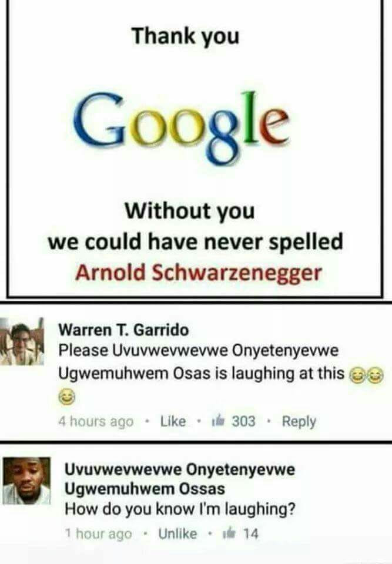The width and height of the screenshot is (392, 564).
Task: Click the 'Thank you' heading text
Action: point(185,36)
